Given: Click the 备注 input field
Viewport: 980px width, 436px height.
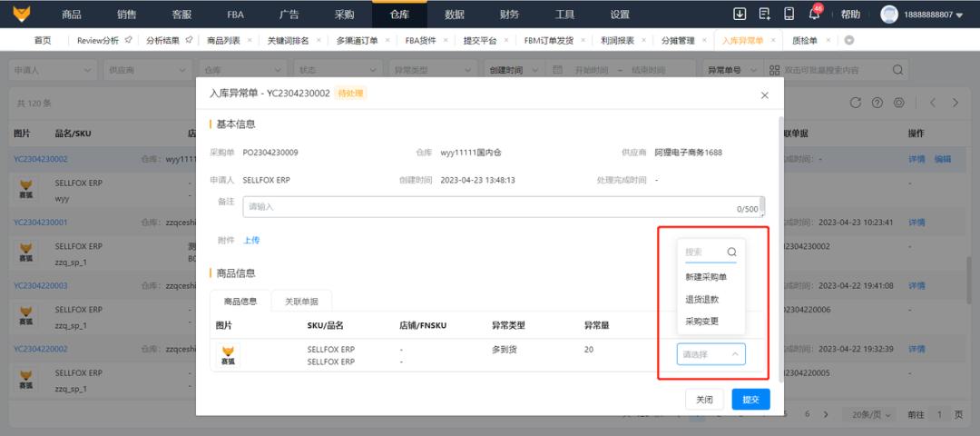Looking at the screenshot, I should 504,207.
